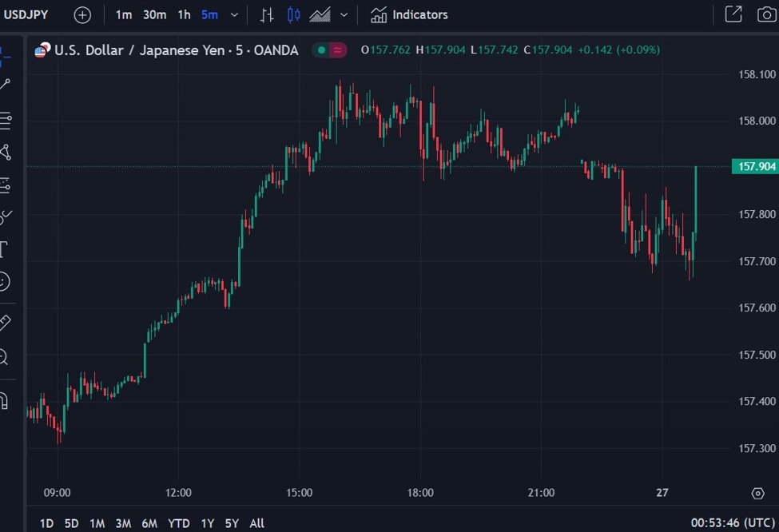The image size is (779, 532).
Task: Switch to the 30m timeframe
Action: [155, 14]
